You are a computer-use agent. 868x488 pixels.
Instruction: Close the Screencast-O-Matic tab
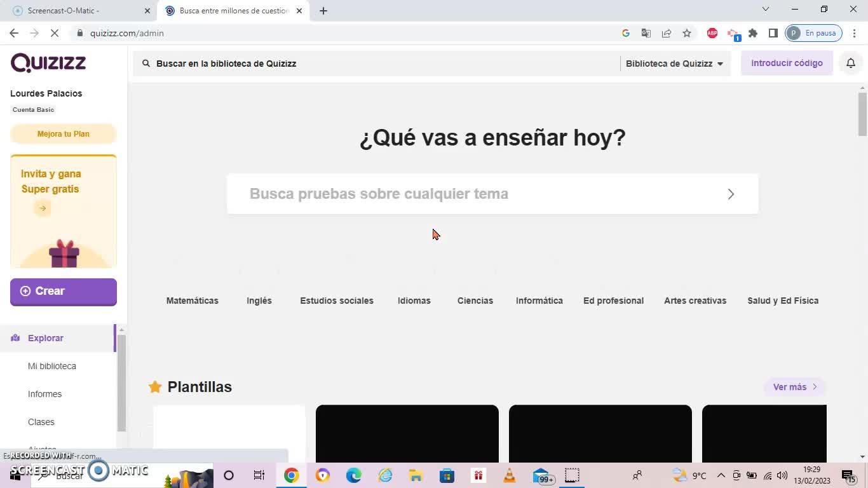[147, 11]
